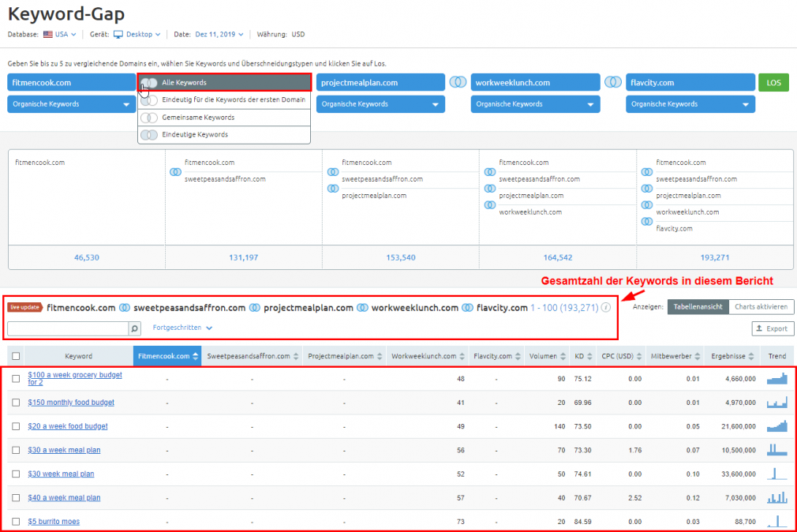This screenshot has width=797, height=532.
Task: Click the 164,542 keyword count
Action: click(558, 257)
